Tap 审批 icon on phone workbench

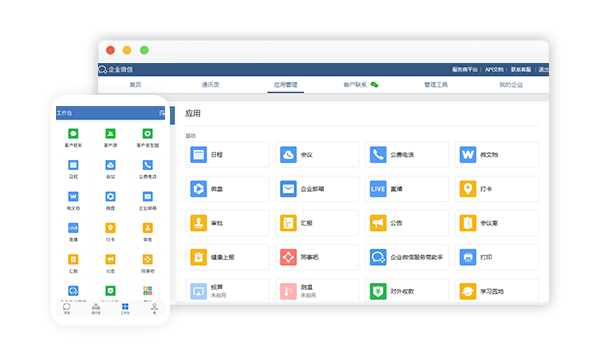pyautogui.click(x=148, y=228)
